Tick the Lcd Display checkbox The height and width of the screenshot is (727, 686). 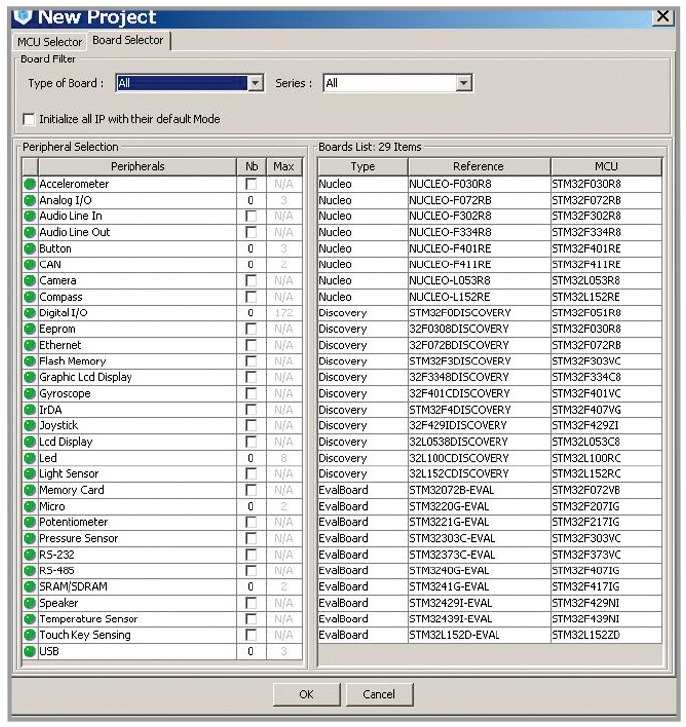(x=251, y=442)
